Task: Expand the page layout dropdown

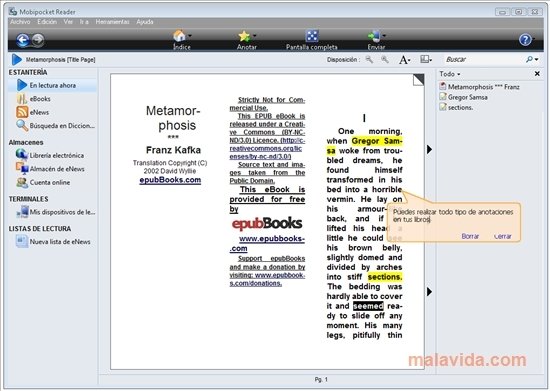Action: [426, 60]
